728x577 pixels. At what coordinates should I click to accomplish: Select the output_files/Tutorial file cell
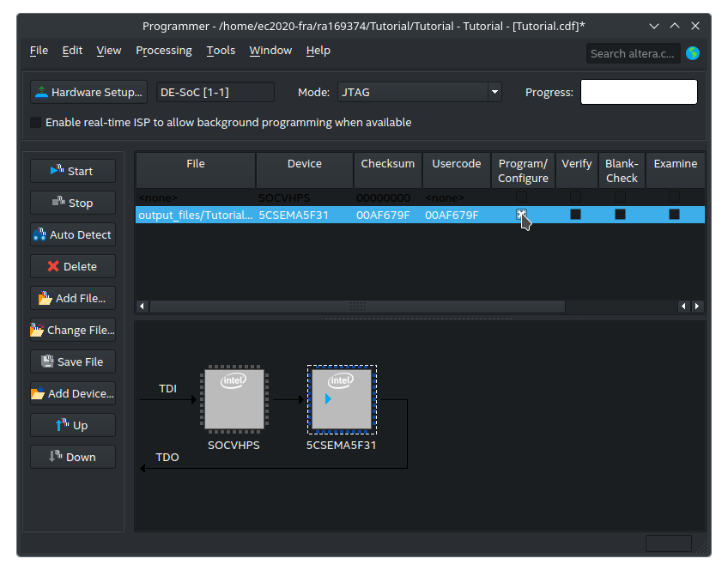point(196,215)
